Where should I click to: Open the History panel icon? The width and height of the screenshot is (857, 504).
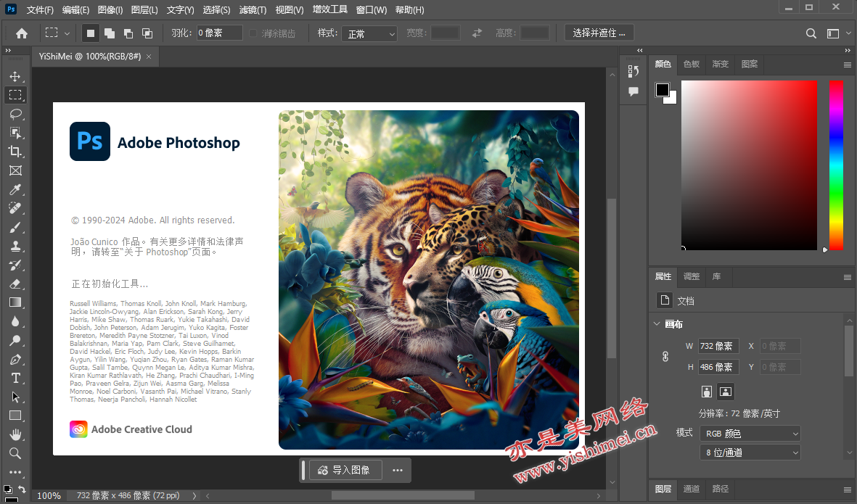(x=633, y=72)
